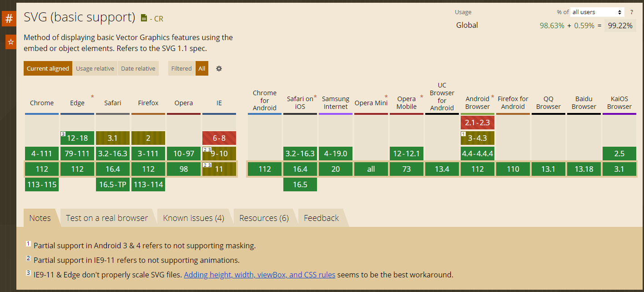
Task: Click the SVG (basic support) title
Action: pos(80,17)
